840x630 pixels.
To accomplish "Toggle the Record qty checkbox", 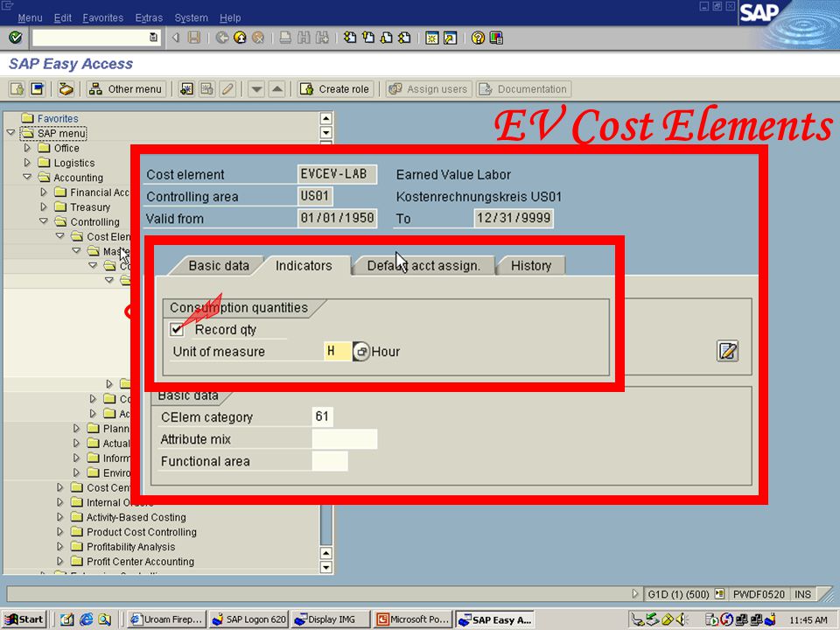I will coord(177,329).
